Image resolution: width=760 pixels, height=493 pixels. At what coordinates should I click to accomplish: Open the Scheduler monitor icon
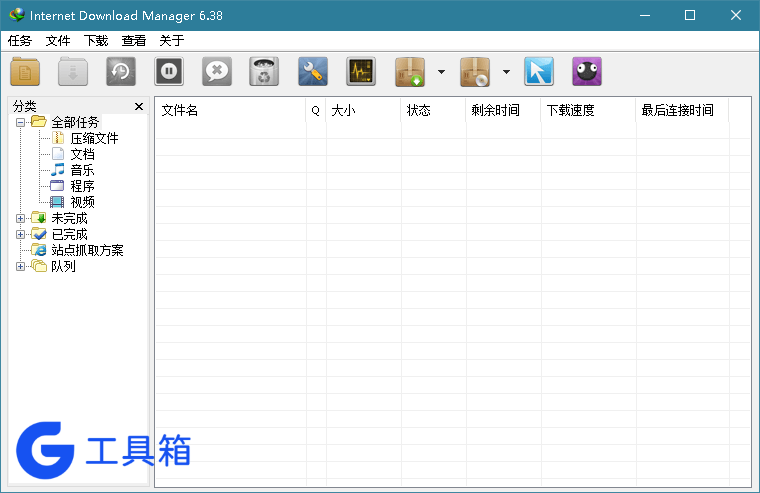361,72
